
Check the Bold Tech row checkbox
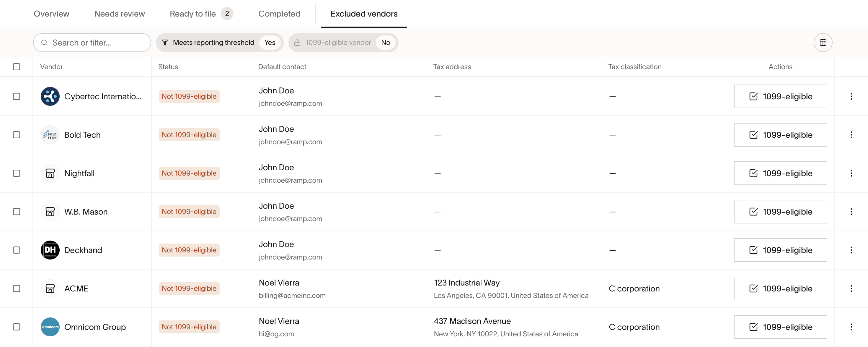[x=17, y=135]
